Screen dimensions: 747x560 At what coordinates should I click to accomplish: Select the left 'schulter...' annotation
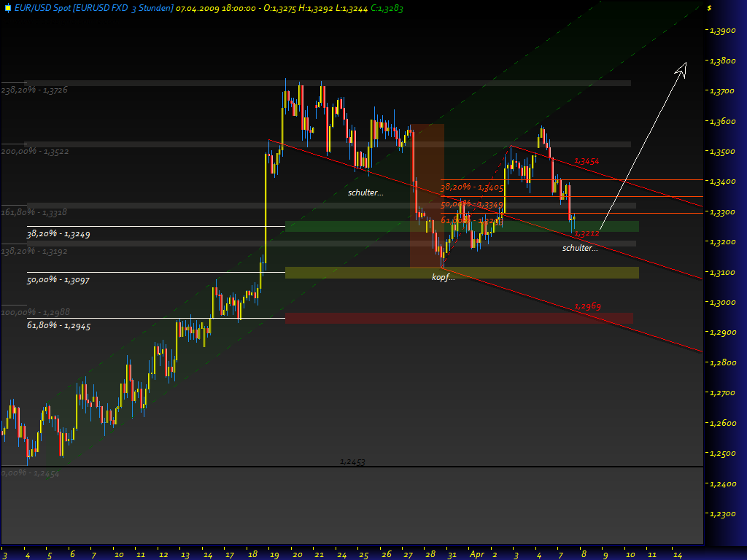coord(364,192)
